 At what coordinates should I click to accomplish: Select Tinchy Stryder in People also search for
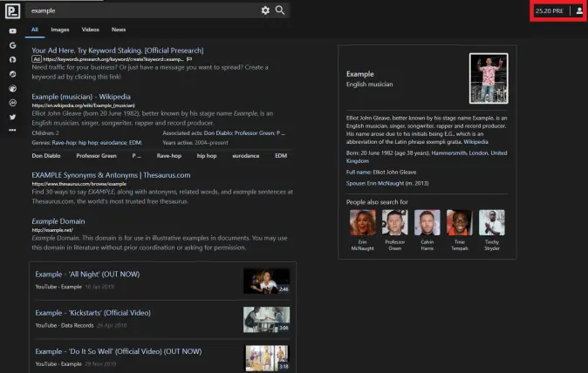click(492, 230)
